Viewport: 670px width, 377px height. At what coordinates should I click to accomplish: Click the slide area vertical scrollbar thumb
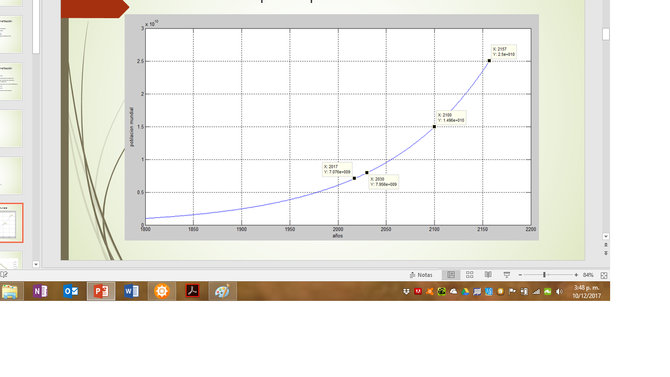coord(605,34)
